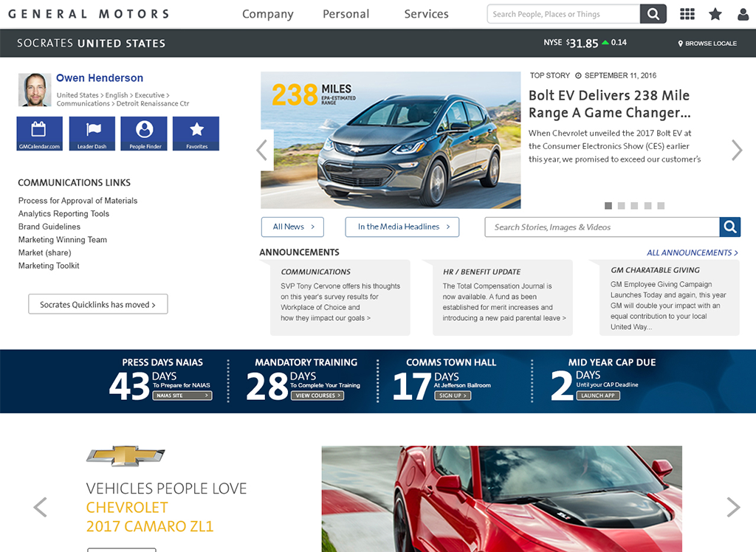Select first carousel indicator dot
Image resolution: width=756 pixels, height=552 pixels.
(608, 206)
